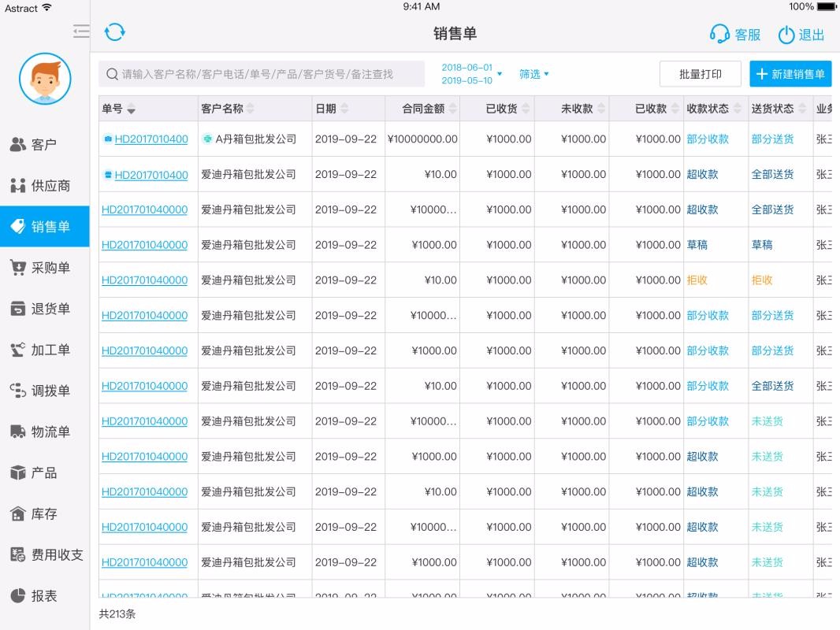Collapse the sidebar with the hamburger icon

point(80,31)
